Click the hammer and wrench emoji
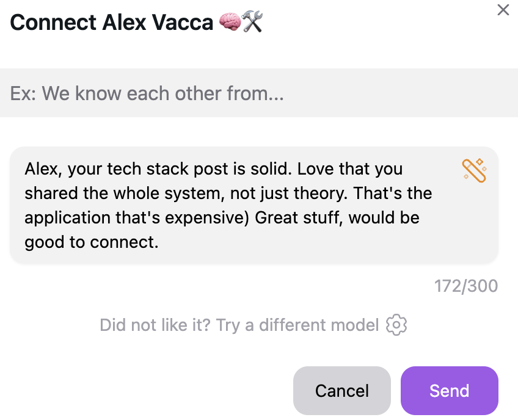Image resolution: width=518 pixels, height=420 pixels. point(252,23)
